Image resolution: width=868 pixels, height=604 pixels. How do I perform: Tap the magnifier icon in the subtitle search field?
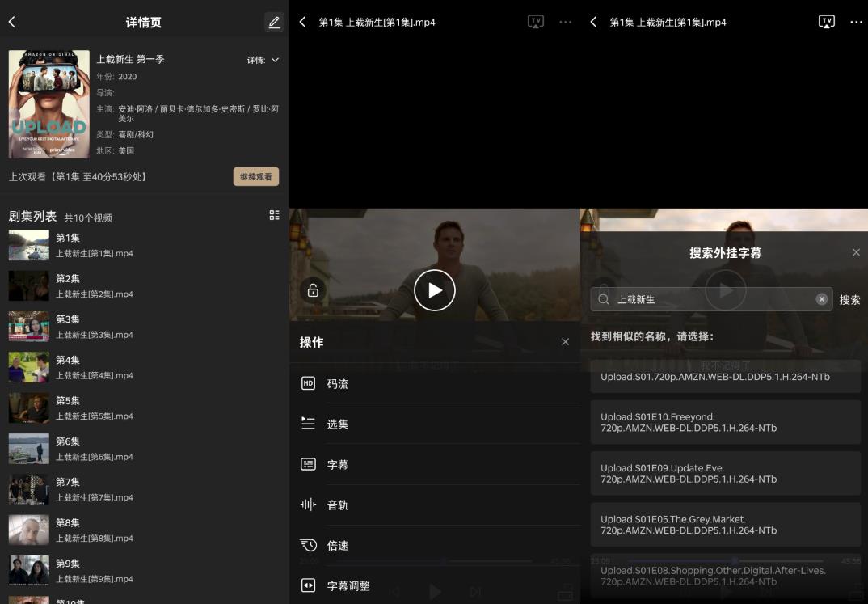point(604,299)
